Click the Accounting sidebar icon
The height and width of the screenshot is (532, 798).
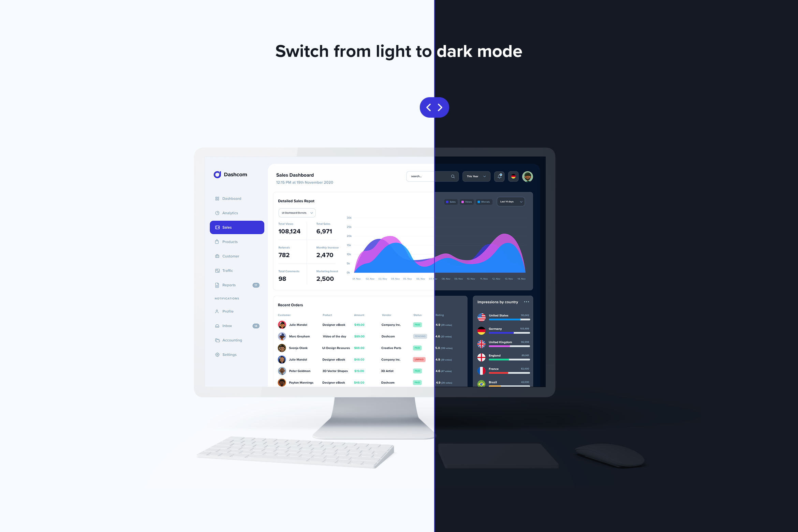217,340
